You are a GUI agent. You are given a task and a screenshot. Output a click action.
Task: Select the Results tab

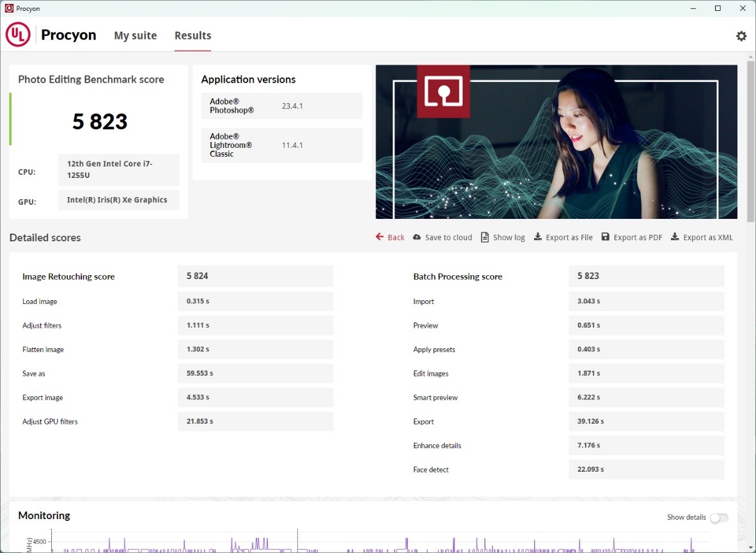click(x=193, y=36)
